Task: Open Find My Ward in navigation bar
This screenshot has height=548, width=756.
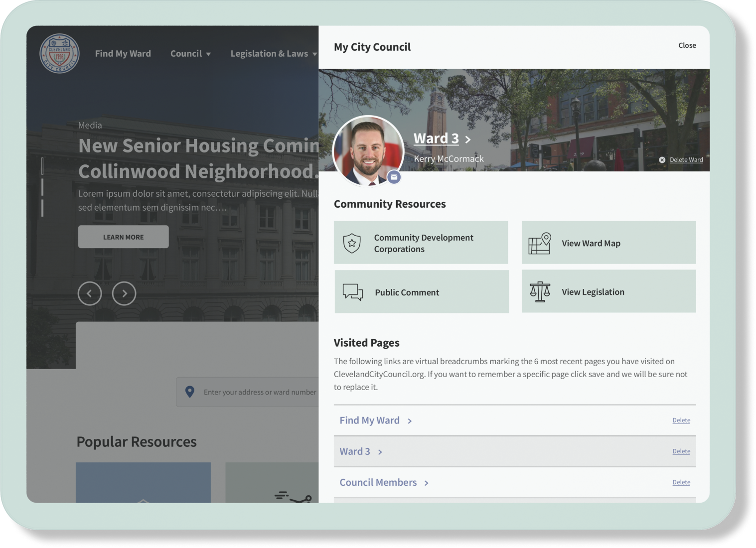Action: [x=123, y=54]
